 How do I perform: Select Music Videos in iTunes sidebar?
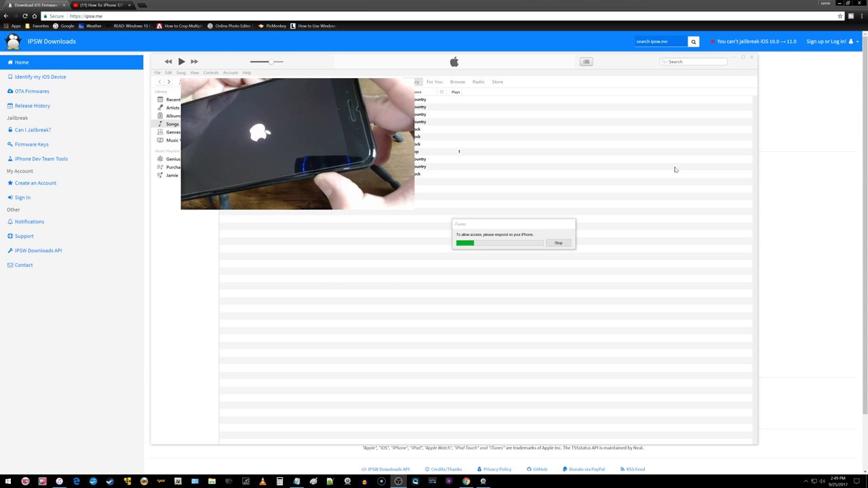click(x=169, y=140)
